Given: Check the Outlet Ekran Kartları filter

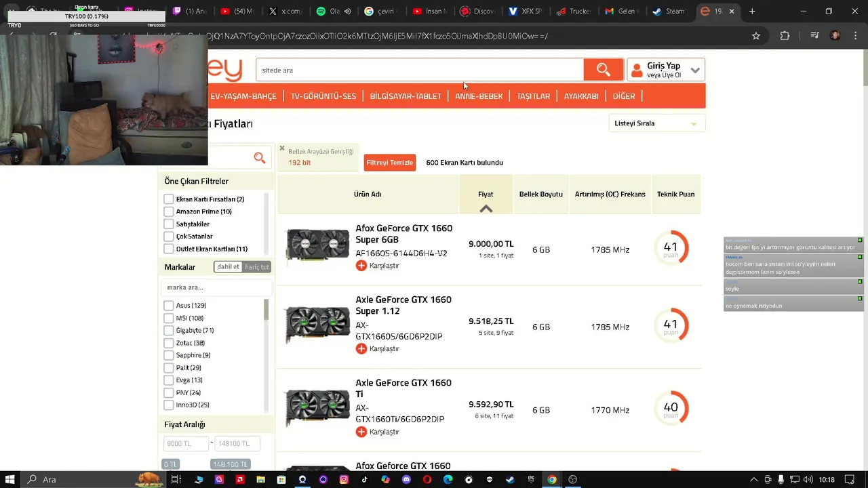Looking at the screenshot, I should (x=169, y=249).
